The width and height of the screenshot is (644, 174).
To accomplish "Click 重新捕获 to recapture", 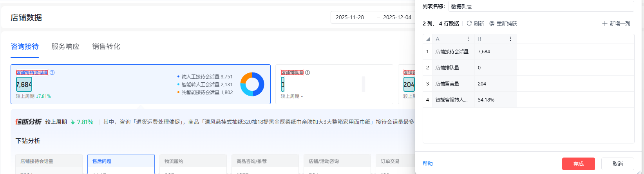I will 507,24.
